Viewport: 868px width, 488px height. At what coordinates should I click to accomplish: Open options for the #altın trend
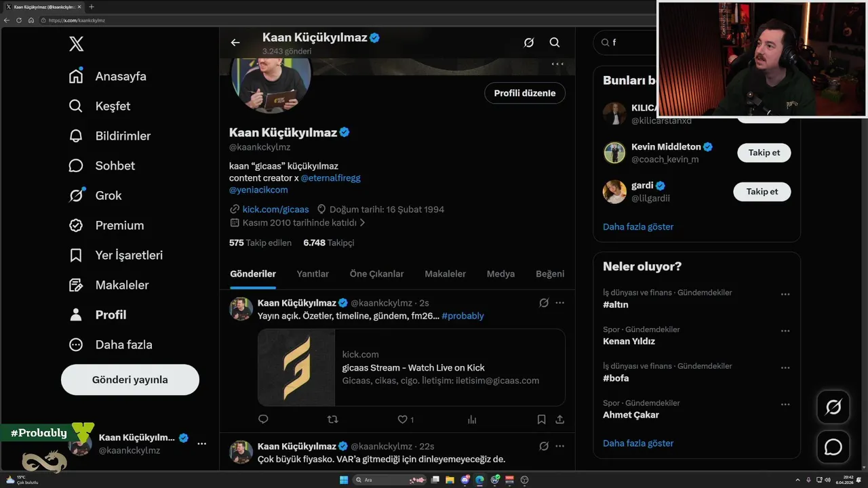785,294
